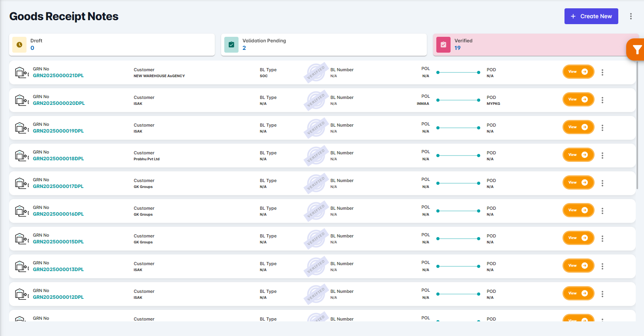Click the container icon for GRN2025000016DPL
The image size is (644, 336).
[x=21, y=211]
